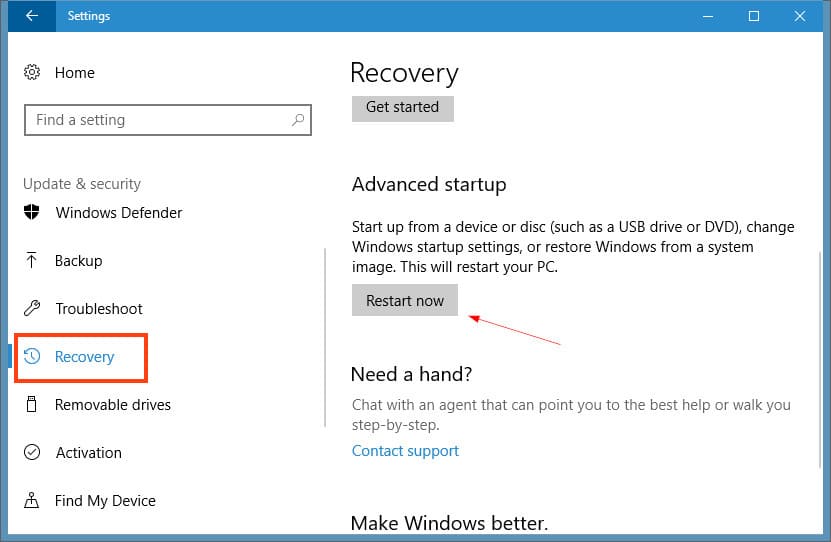Click the Backup upload arrow icon
This screenshot has height=542, width=831.
[x=32, y=261]
